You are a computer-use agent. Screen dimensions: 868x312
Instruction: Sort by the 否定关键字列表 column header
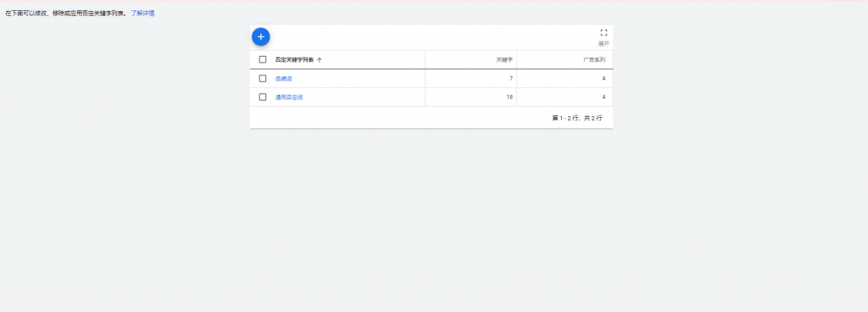[294, 59]
